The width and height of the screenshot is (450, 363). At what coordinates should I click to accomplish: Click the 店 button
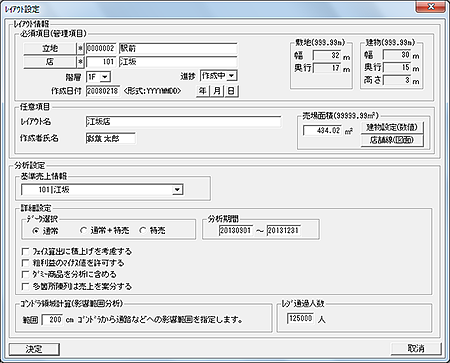tap(50, 62)
